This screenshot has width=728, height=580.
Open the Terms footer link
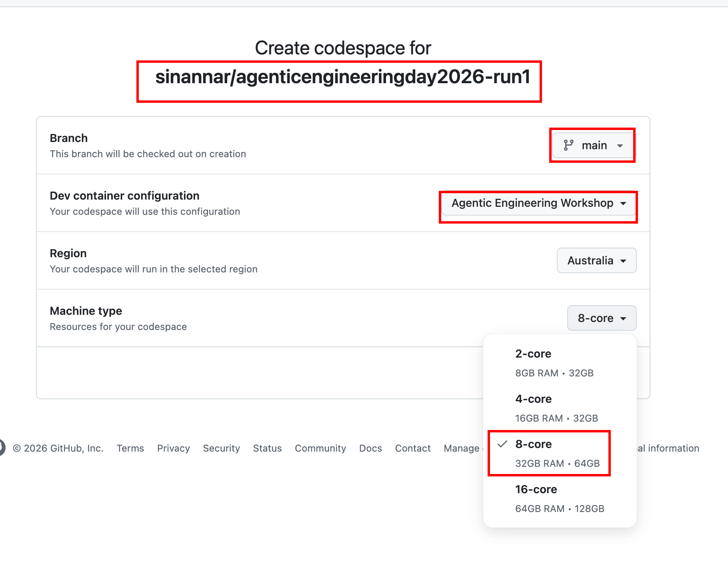coord(130,448)
